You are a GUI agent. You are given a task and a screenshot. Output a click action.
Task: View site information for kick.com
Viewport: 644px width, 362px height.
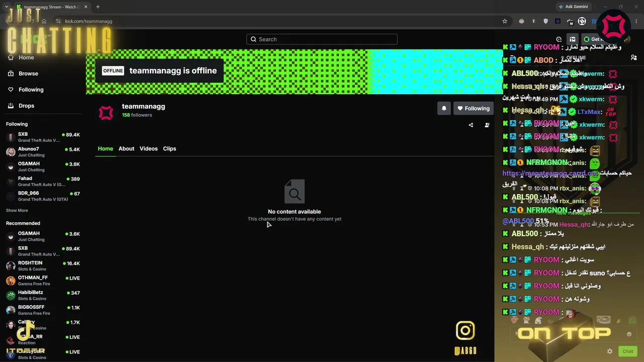point(58,21)
